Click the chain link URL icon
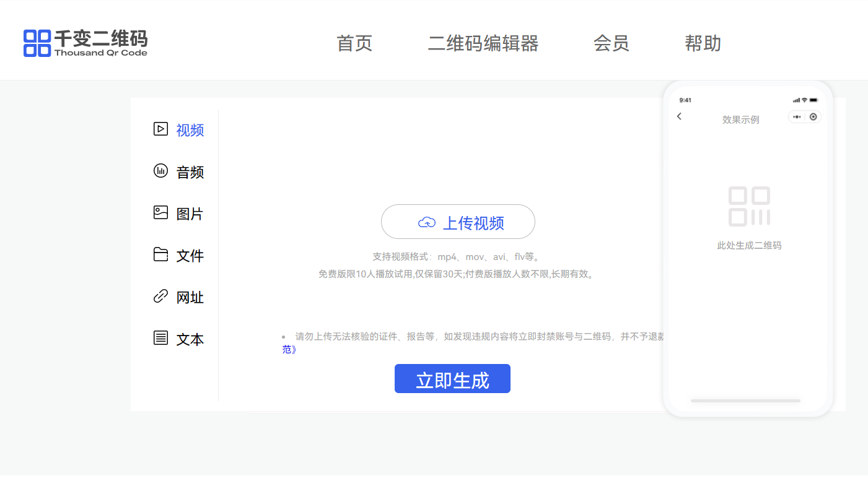 [x=160, y=297]
